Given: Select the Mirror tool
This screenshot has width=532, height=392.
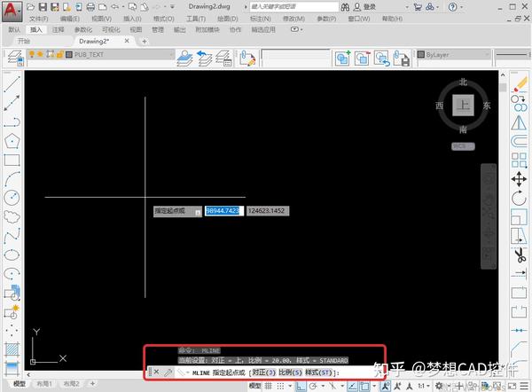Looking at the screenshot, I should coord(519,122).
